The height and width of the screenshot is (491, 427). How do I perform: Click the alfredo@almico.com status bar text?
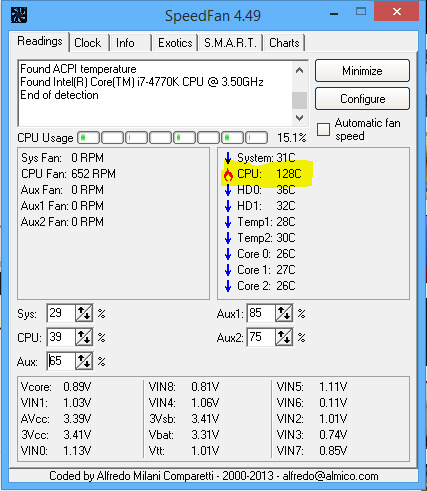(330, 476)
